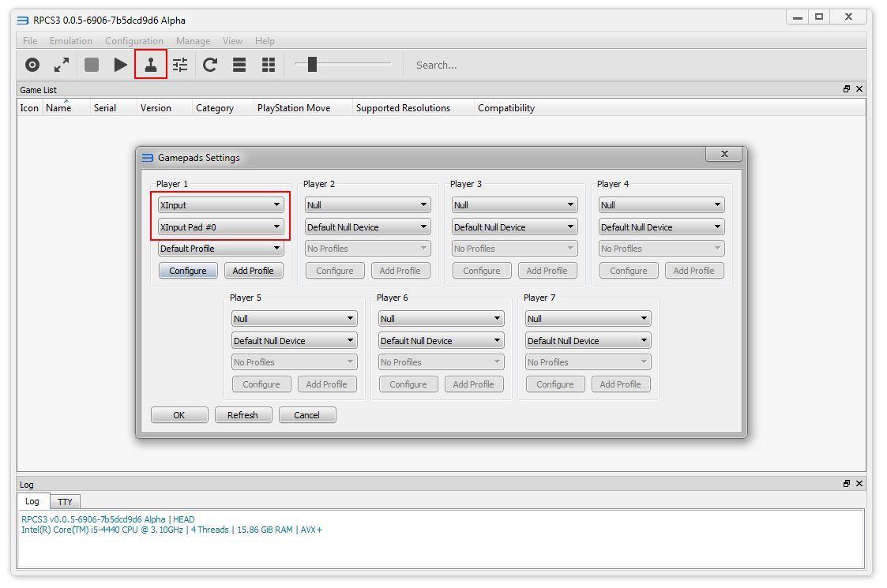This screenshot has width=887, height=588.
Task: Close the Gamepads Settings dialog
Action: [724, 154]
